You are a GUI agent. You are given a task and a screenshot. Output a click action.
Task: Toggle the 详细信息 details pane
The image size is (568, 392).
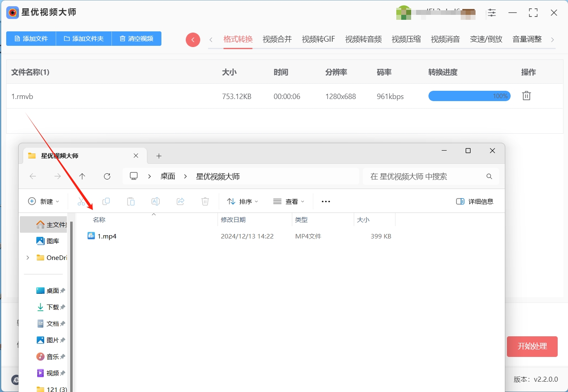click(475, 201)
